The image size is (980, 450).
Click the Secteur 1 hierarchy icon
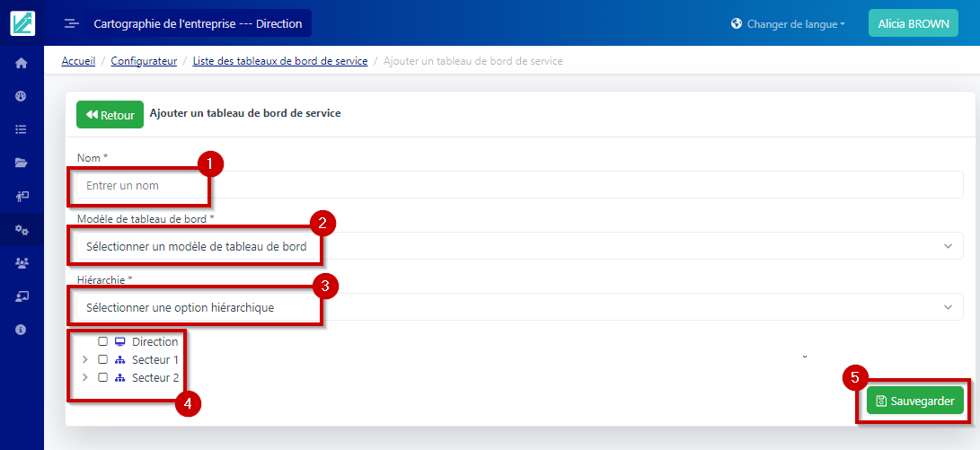(120, 360)
